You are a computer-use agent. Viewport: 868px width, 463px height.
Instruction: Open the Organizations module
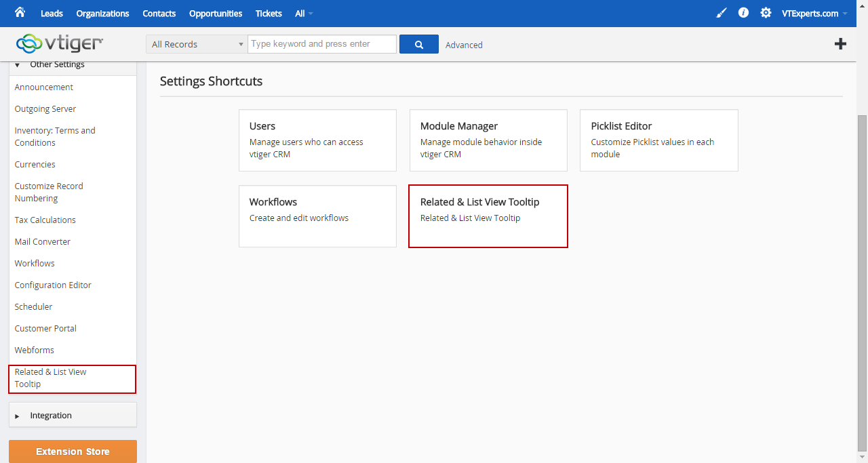tap(102, 14)
